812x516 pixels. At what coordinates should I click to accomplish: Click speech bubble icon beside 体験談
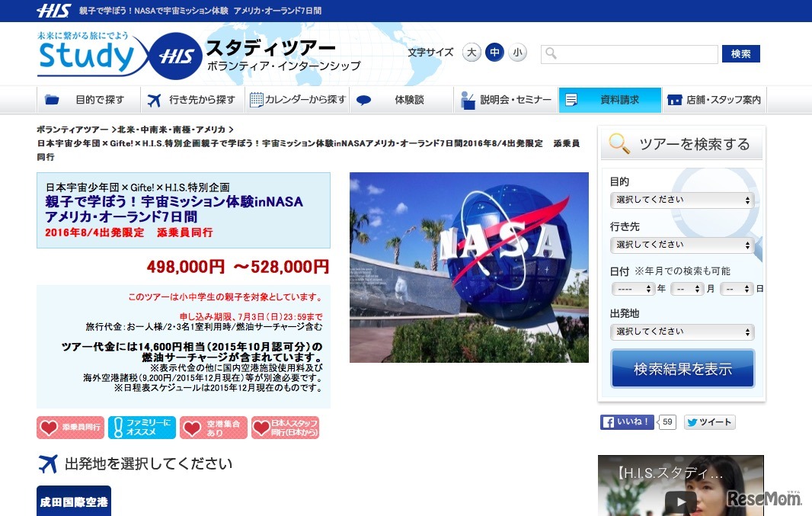tap(363, 100)
